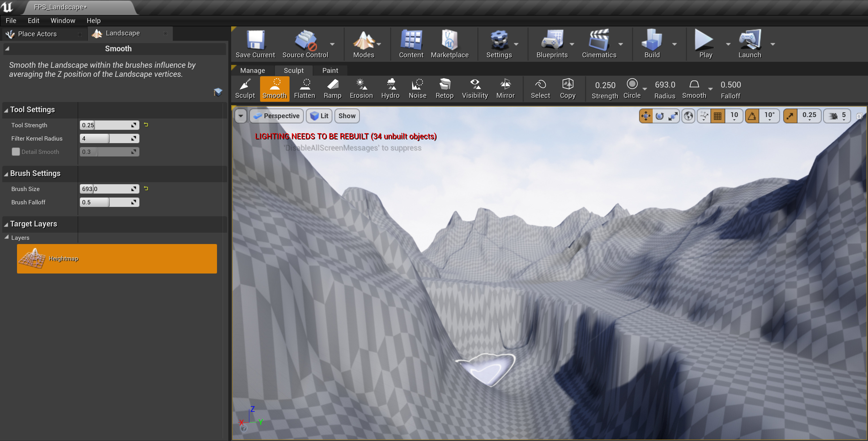This screenshot has height=441, width=868.
Task: Select the Heightmap target layer
Action: pyautogui.click(x=117, y=258)
